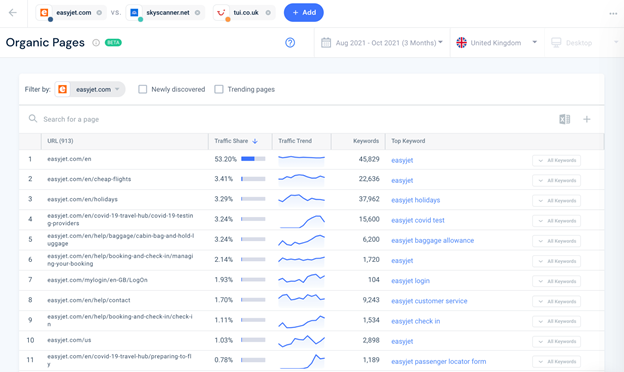Click the Traffic Share sort arrow
The width and height of the screenshot is (624, 372).
pos(255,141)
